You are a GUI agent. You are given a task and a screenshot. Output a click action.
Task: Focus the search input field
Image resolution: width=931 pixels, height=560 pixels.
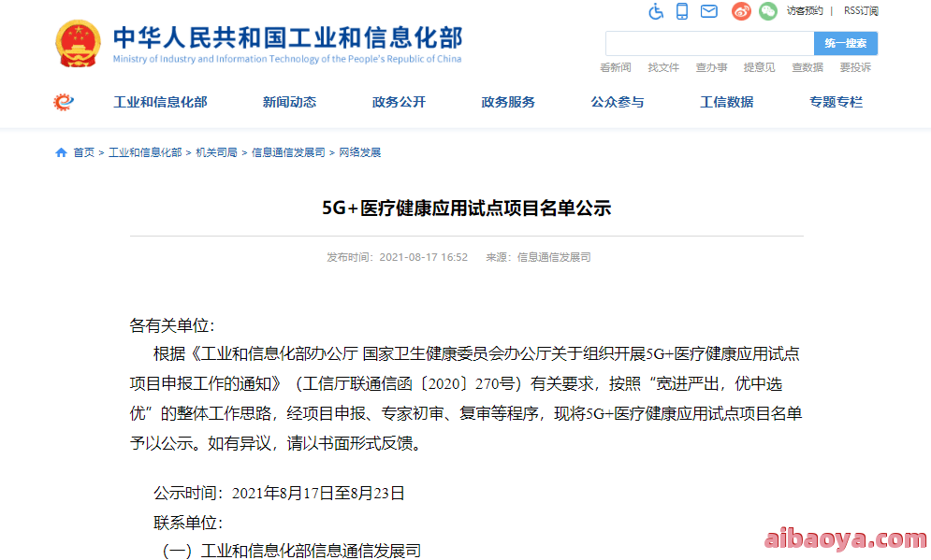click(709, 43)
